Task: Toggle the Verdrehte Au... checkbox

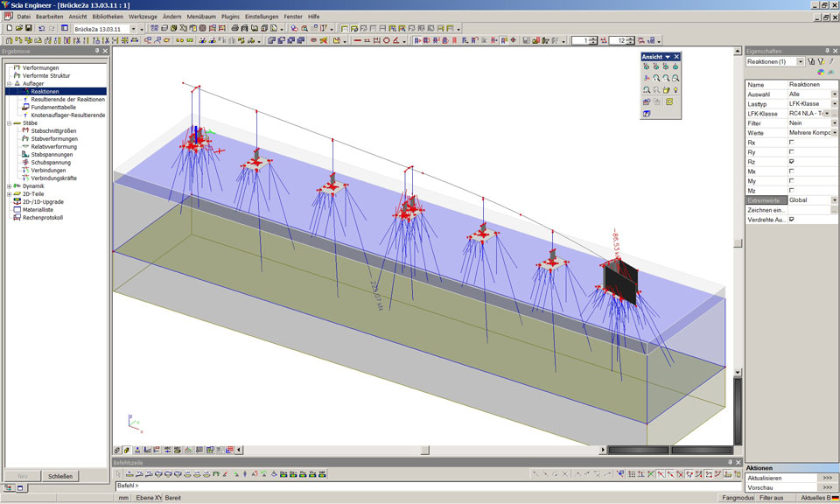Action: 791,220
